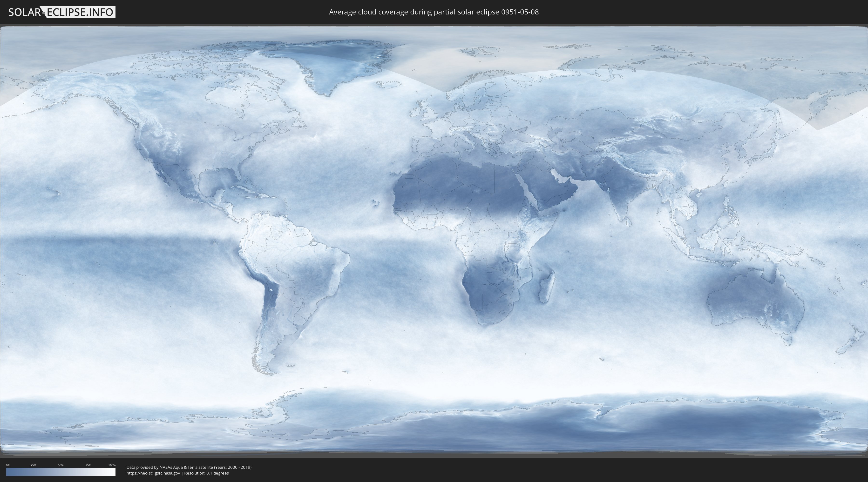The image size is (868, 482).
Task: Click the 0% legend label
Action: pyautogui.click(x=8, y=465)
